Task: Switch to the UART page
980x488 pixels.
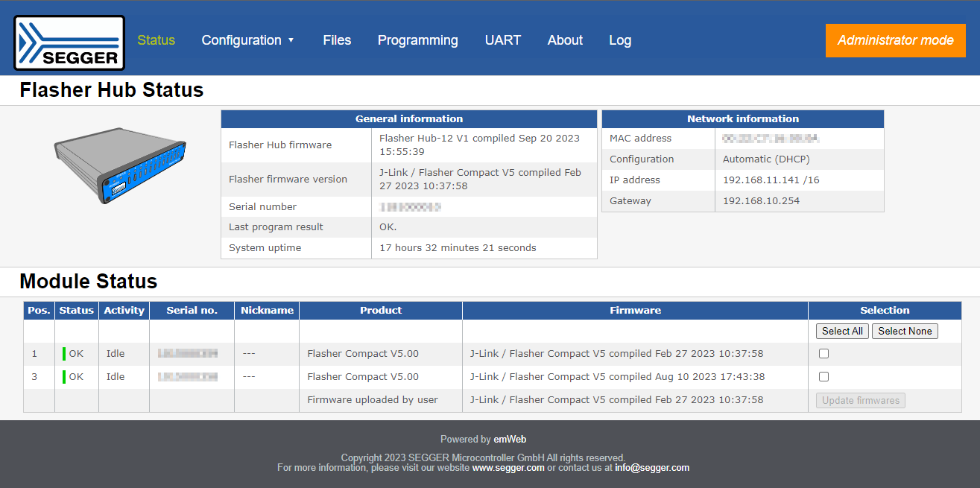Action: coord(502,40)
